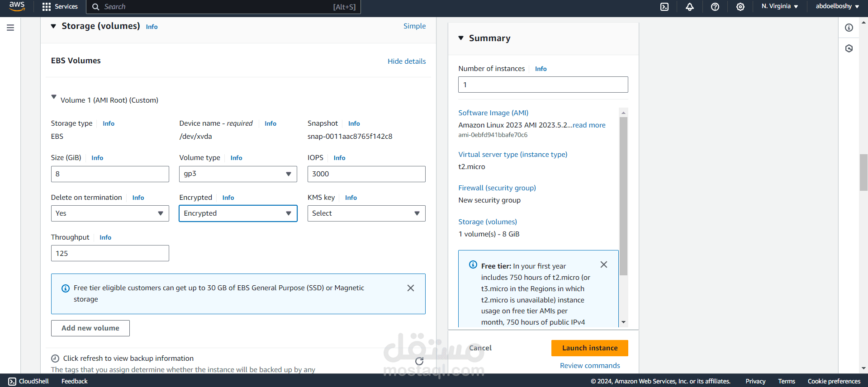Open the Services grid menu
868x387 pixels.
(60, 6)
